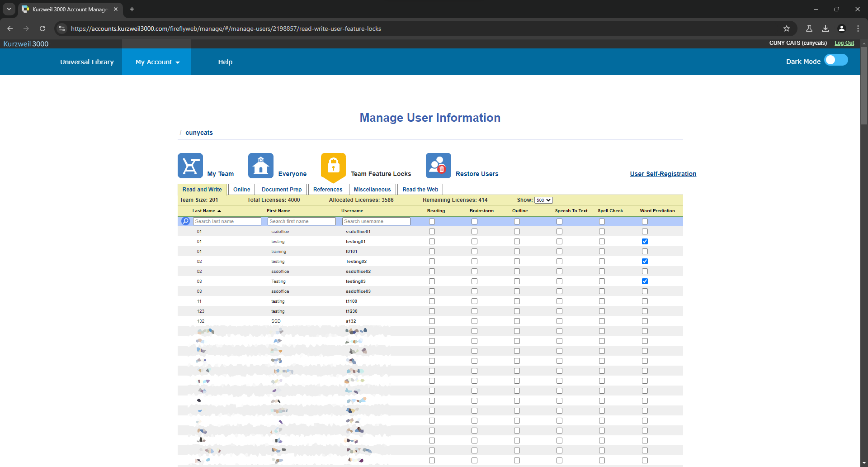Uncheck Word Prediction for testing03
The height and width of the screenshot is (467, 868).
[x=645, y=281]
